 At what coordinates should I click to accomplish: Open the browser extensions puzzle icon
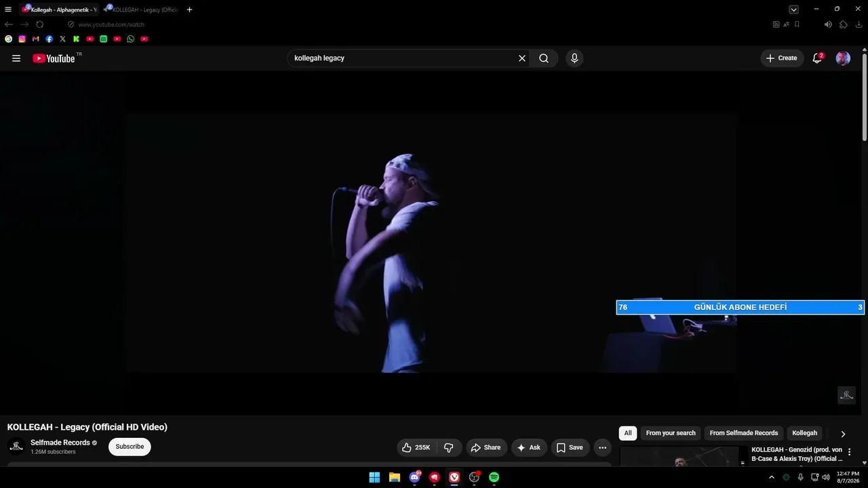844,24
